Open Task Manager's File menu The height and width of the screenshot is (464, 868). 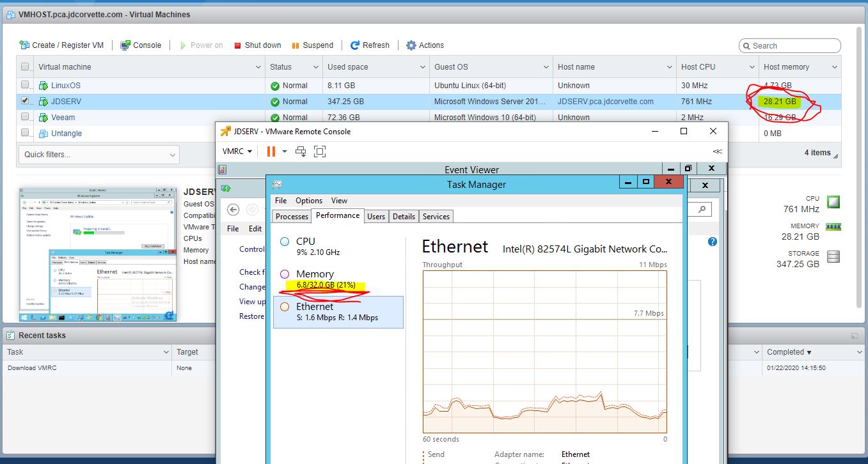[x=281, y=201]
